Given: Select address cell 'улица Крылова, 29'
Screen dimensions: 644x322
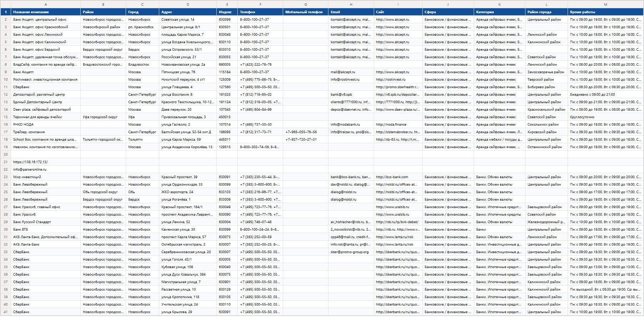Looking at the screenshot, I should pyautogui.click(x=188, y=312).
